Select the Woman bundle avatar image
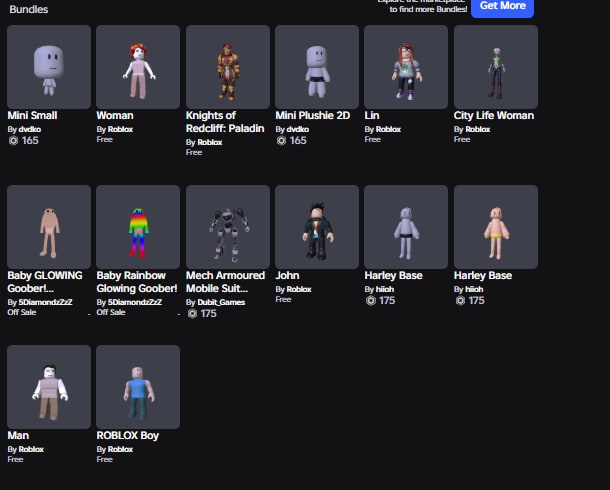Image resolution: width=610 pixels, height=490 pixels. click(138, 67)
